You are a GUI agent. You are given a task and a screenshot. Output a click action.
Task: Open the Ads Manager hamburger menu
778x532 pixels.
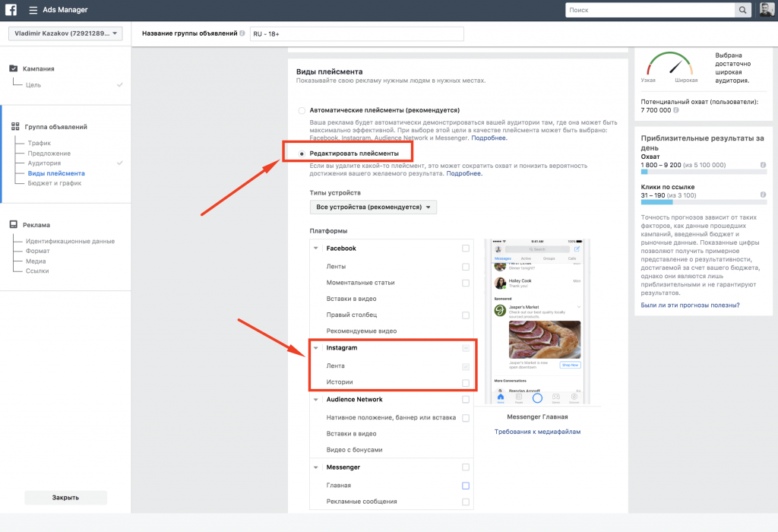point(33,10)
